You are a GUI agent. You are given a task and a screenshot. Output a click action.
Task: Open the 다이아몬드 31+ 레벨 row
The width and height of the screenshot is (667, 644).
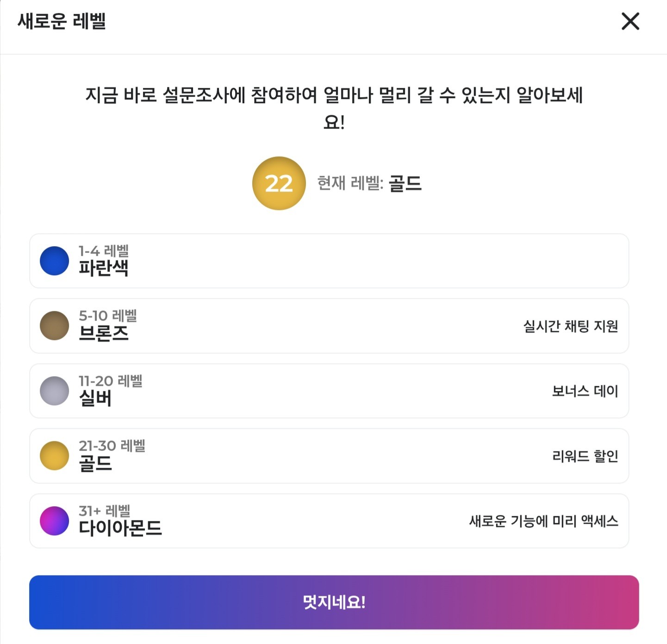point(330,521)
